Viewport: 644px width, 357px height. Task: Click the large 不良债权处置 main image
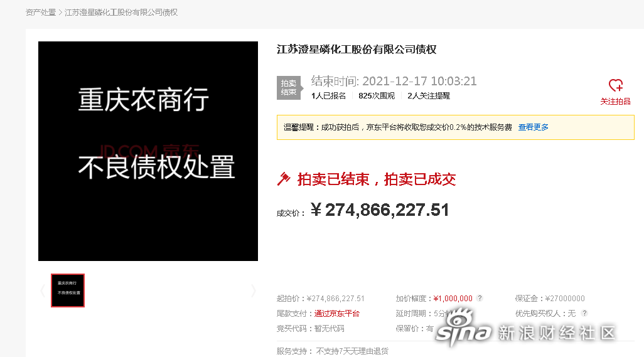[148, 151]
